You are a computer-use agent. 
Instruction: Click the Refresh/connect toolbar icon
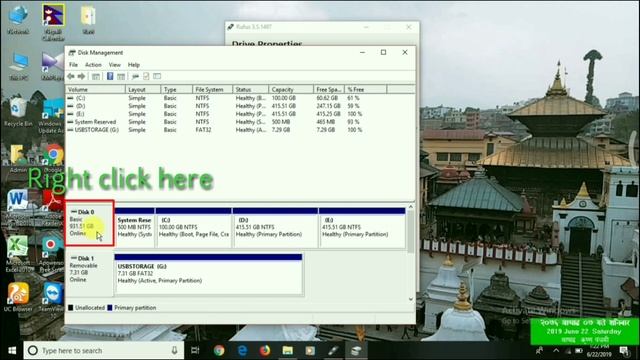[135, 76]
